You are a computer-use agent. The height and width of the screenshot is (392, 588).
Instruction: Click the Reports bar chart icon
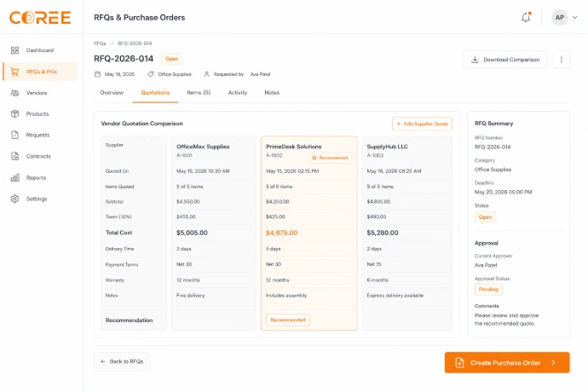tap(14, 177)
